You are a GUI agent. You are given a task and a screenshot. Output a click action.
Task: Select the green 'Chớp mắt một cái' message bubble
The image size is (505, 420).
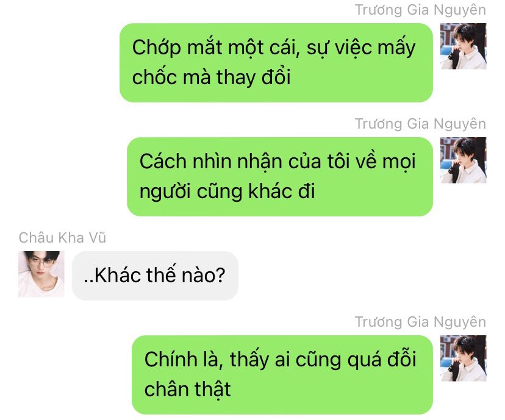[276, 63]
